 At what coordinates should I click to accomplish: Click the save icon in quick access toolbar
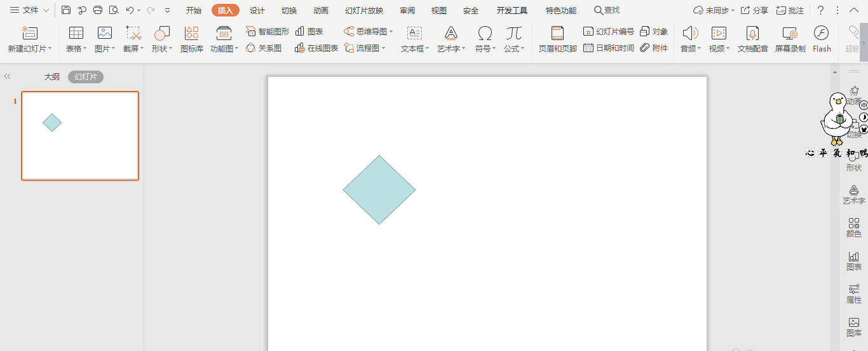coord(66,10)
